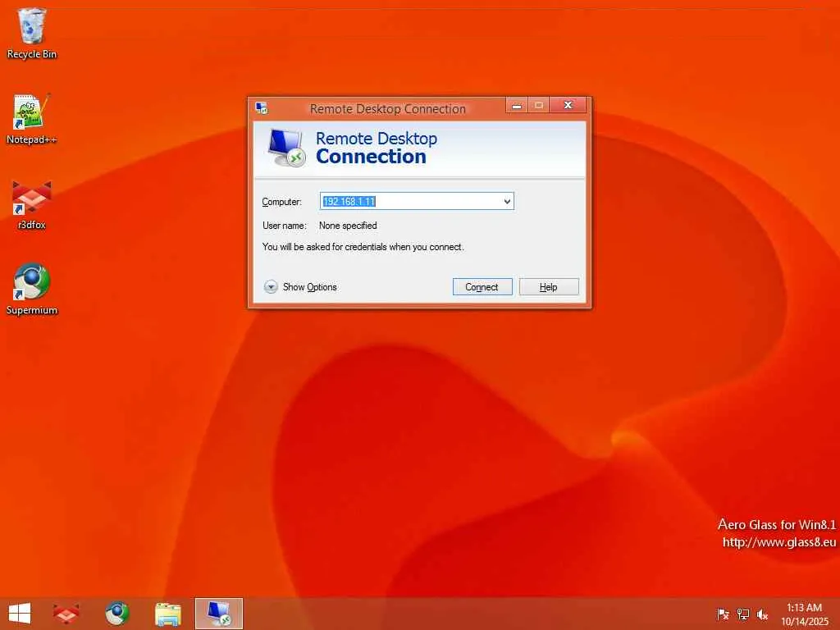The height and width of the screenshot is (630, 840).
Task: Click the Connect button
Action: click(482, 286)
